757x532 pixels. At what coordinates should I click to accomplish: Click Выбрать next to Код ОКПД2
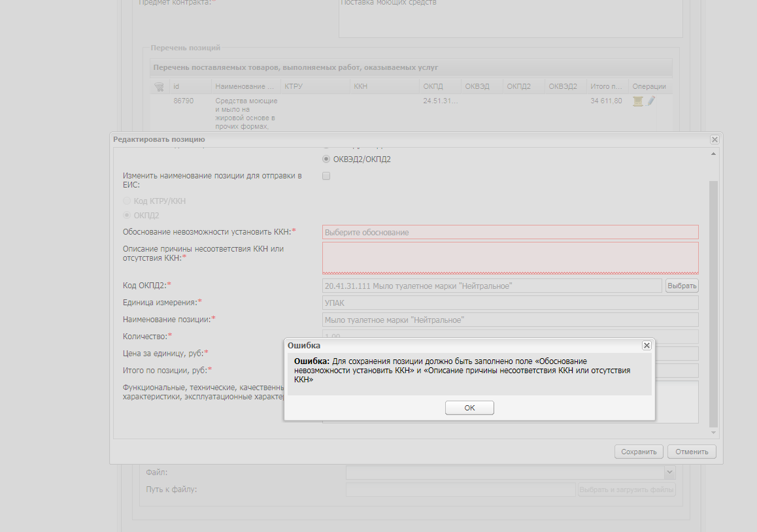pos(682,286)
